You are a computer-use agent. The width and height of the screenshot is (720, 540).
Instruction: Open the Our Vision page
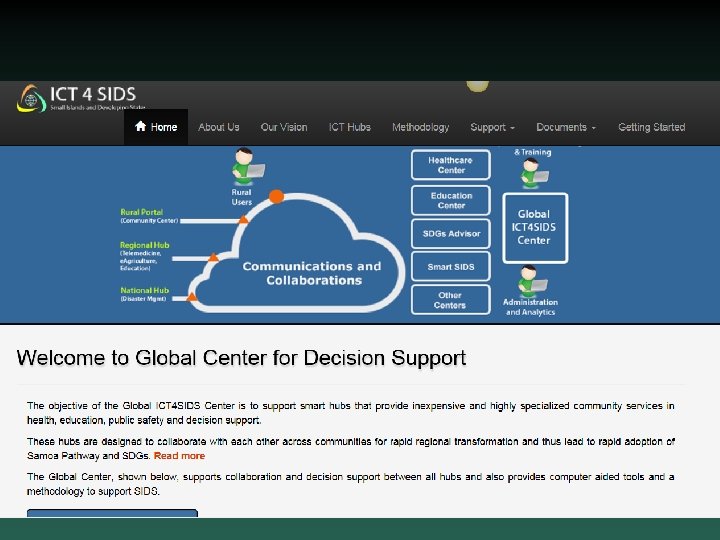point(284,127)
